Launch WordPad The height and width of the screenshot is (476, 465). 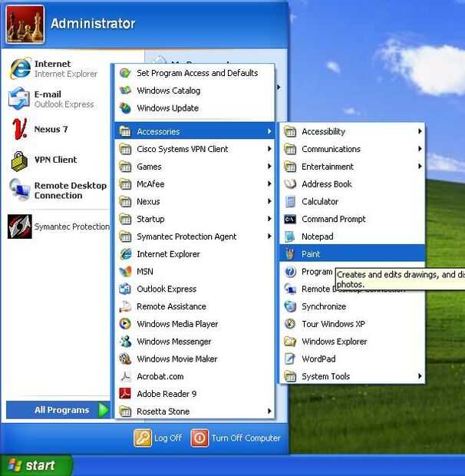[x=352, y=359]
